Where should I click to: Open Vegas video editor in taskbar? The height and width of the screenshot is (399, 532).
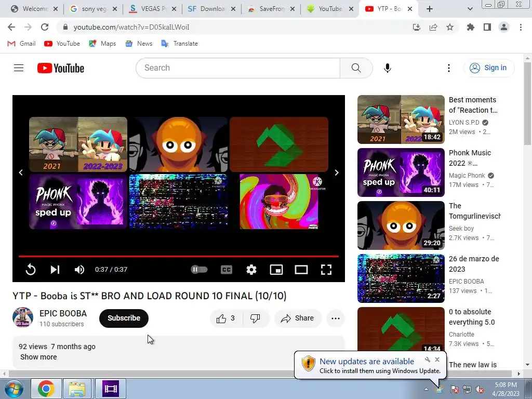(x=111, y=389)
